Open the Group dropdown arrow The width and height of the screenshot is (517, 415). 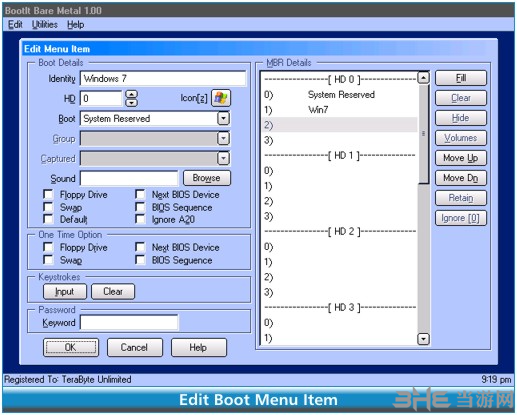point(223,138)
